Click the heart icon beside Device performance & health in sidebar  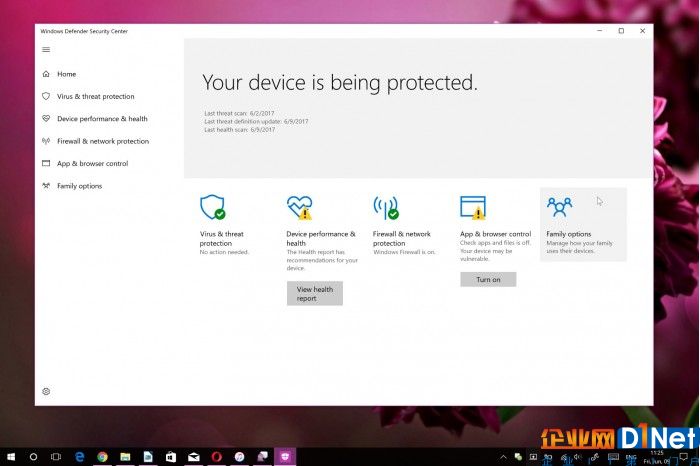click(46, 119)
